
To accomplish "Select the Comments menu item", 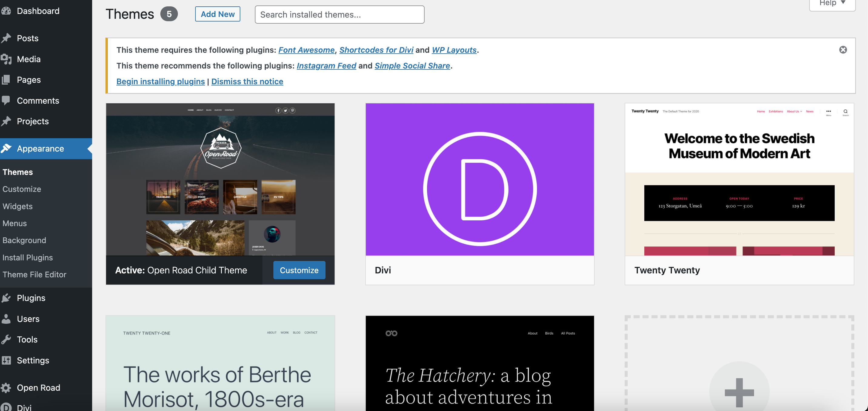I will coord(38,100).
